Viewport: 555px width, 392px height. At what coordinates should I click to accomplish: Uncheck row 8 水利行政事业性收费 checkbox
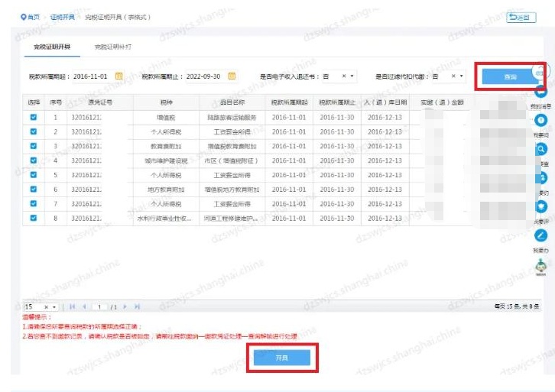(34, 218)
